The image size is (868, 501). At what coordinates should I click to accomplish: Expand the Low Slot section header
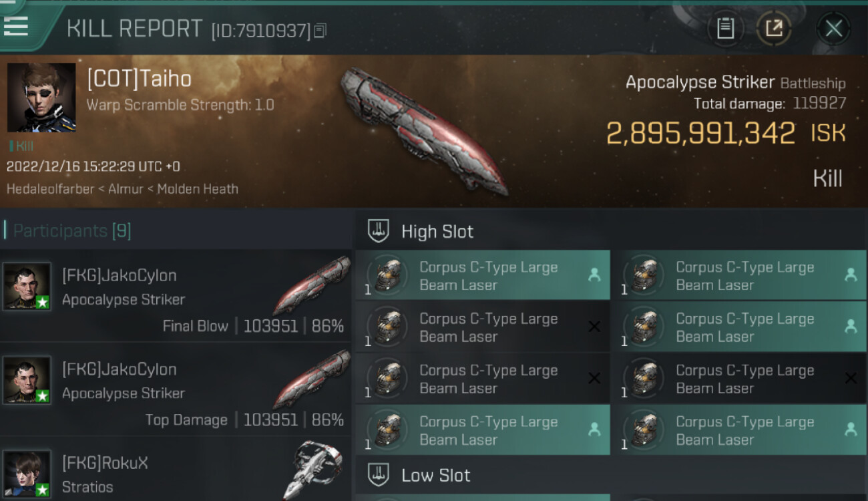[610, 476]
